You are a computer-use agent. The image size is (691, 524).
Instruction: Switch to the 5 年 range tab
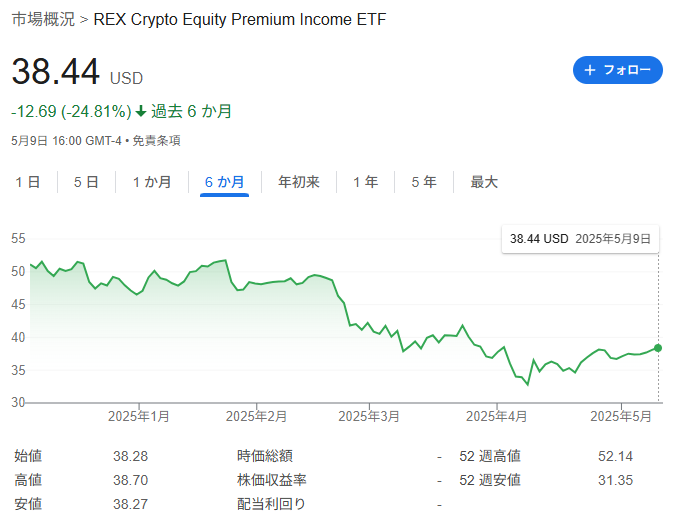click(424, 182)
